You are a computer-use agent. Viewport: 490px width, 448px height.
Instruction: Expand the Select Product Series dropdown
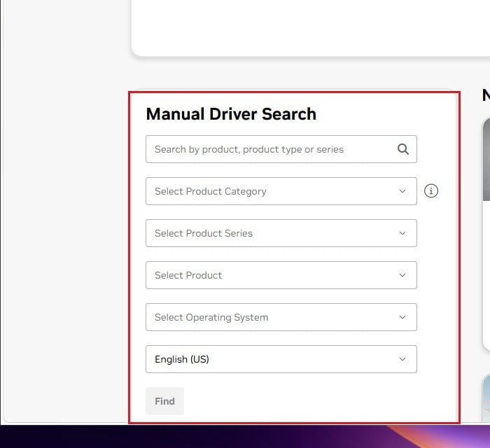pos(281,233)
